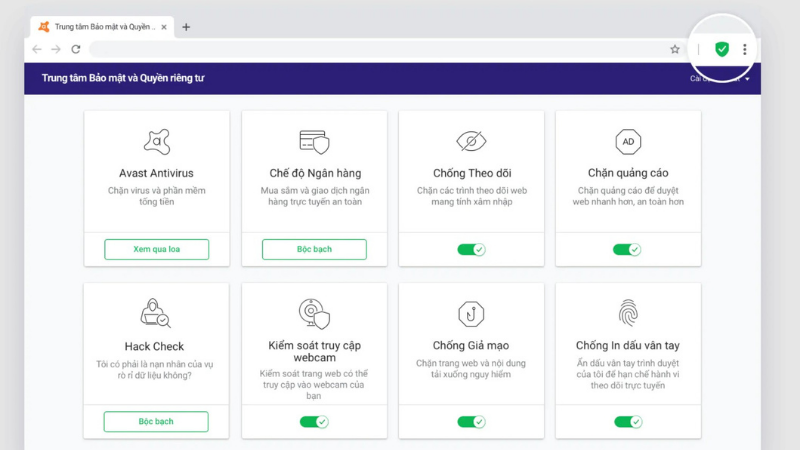Image resolution: width=800 pixels, height=450 pixels.
Task: Click 'Chặn trang web và nội dung' description
Action: (x=471, y=368)
